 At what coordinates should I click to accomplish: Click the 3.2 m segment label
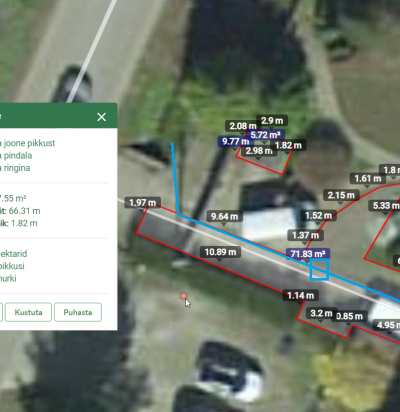point(321,314)
